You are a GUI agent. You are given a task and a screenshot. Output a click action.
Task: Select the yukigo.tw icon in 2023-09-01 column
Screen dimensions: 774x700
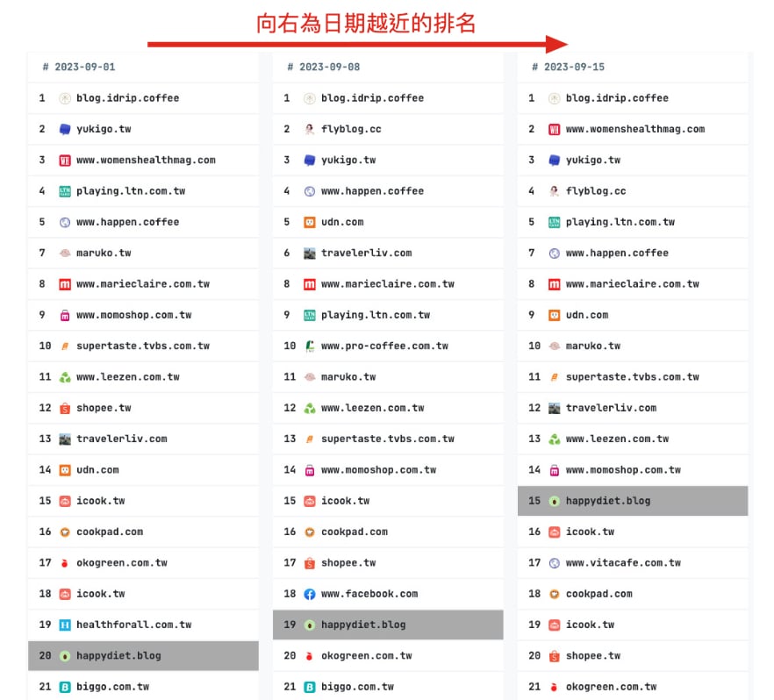pyautogui.click(x=65, y=129)
